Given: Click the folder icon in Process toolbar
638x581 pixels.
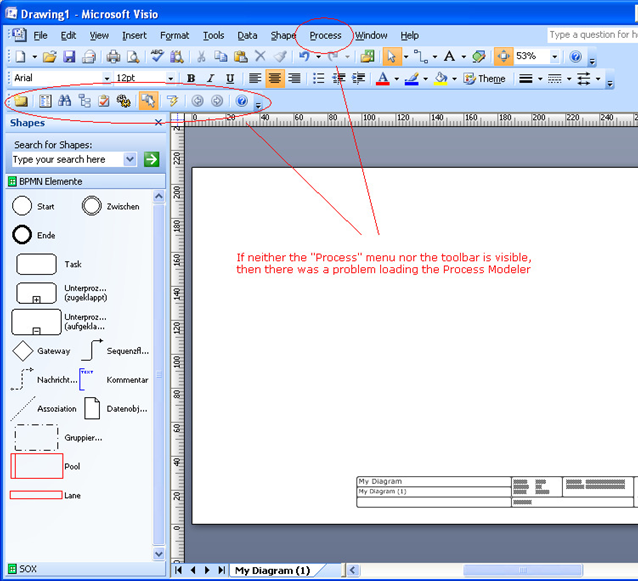Looking at the screenshot, I should [21, 101].
